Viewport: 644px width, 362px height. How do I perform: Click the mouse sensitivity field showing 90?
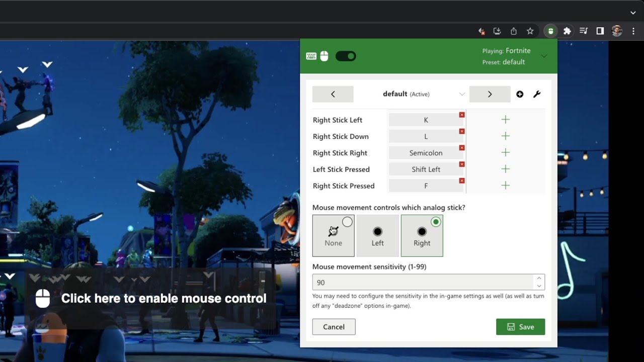pyautogui.click(x=423, y=282)
